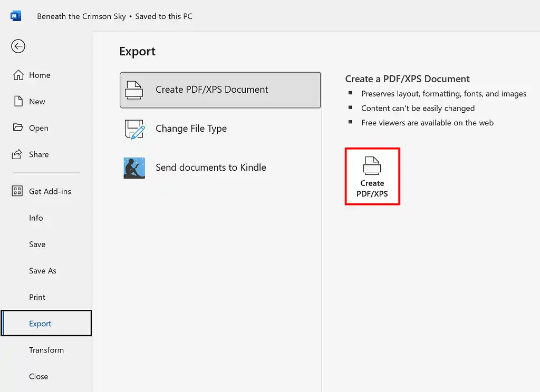Click the back arrow circle icon
Screen dimensions: 540x392
pos(18,46)
